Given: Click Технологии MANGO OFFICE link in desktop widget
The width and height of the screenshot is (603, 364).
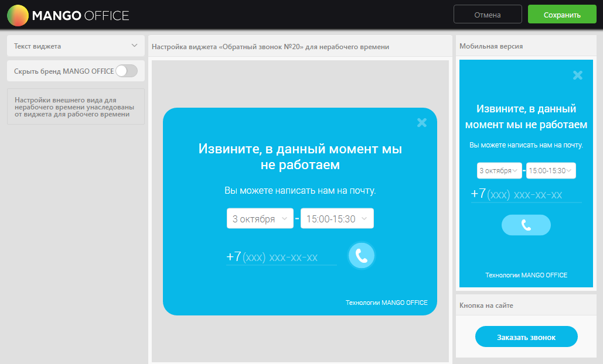Looking at the screenshot, I should point(387,303).
